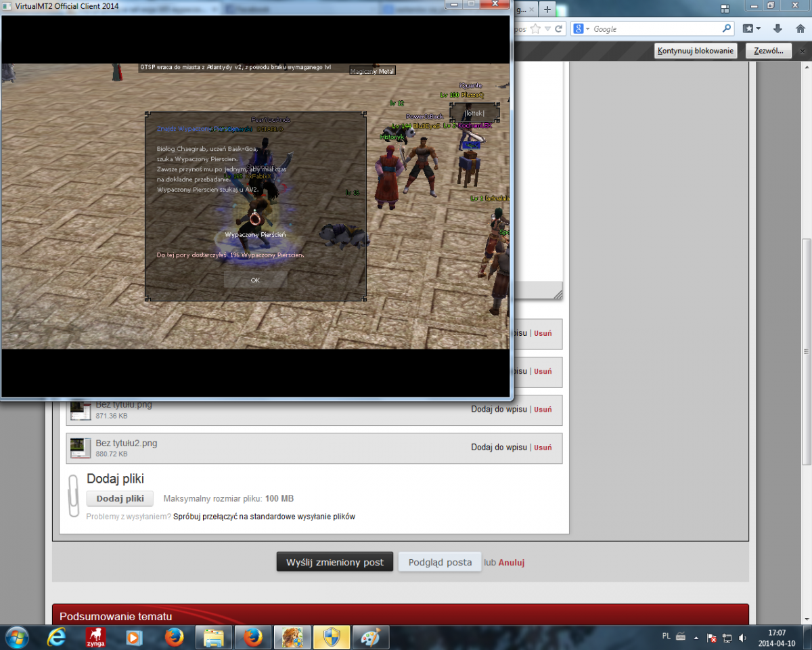Open the Bez tytułu.png thumbnail
This screenshot has width=812, height=650.
click(x=81, y=409)
